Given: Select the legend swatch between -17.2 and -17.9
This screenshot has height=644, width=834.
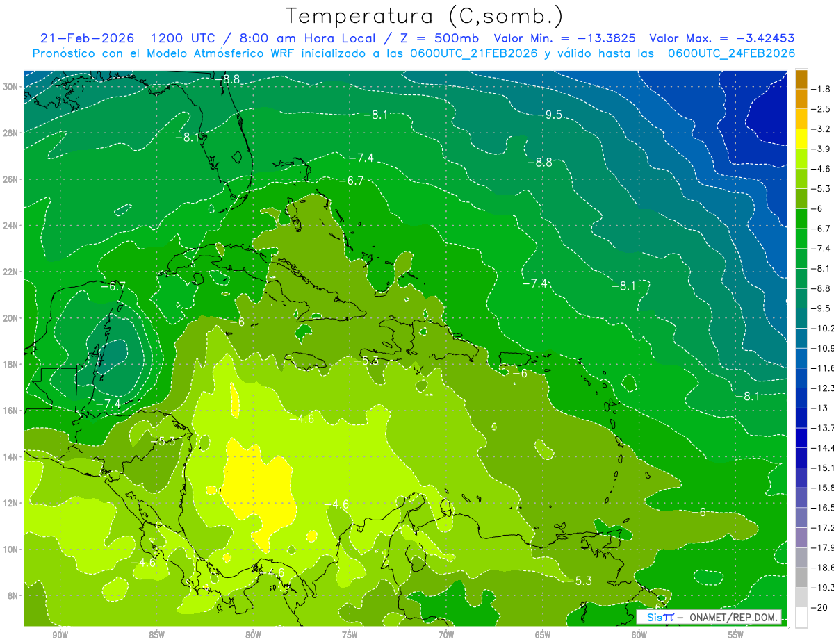Looking at the screenshot, I should tap(801, 538).
